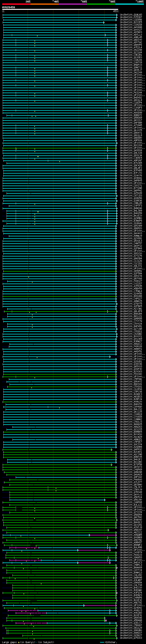This screenshot has width=146, height=644.
Task: Select the UniRef100_P49027 hit
Action: click(x=131, y=281)
